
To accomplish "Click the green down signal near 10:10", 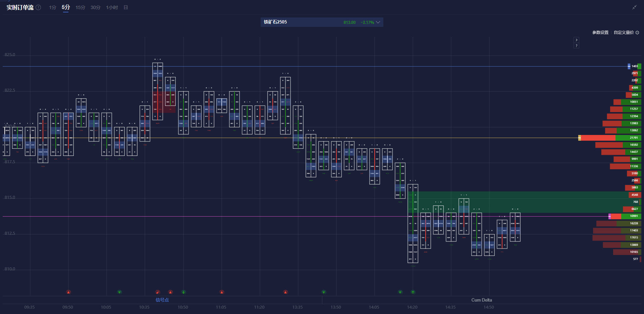I will pyautogui.click(x=119, y=292).
